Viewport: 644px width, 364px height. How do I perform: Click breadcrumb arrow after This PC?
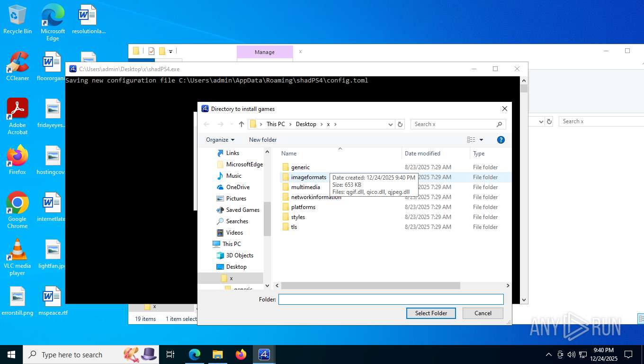(x=290, y=124)
